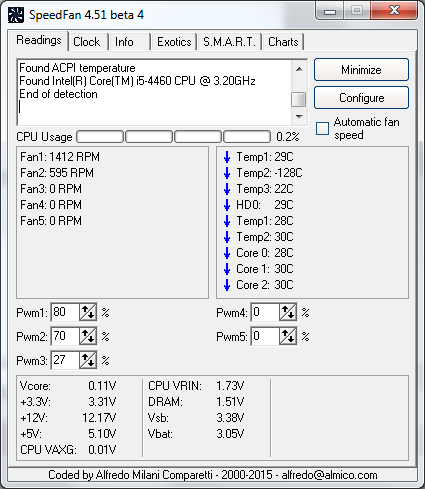Click the Found ACPI temperature log line
Viewport: 425px width, 489px height.
pos(77,68)
